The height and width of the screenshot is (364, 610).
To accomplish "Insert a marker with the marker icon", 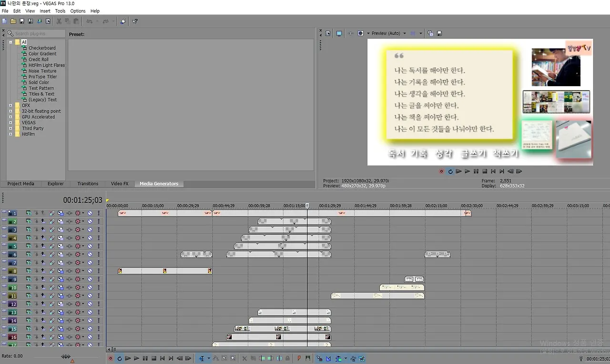I will pyautogui.click(x=299, y=358).
